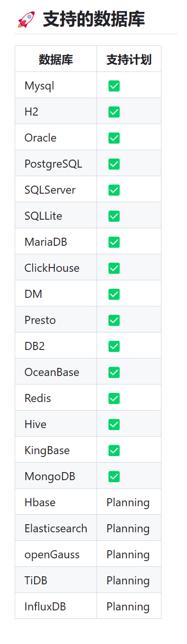The height and width of the screenshot is (644, 187).
Task: Click the SQLServer database name cell
Action: (x=56, y=190)
